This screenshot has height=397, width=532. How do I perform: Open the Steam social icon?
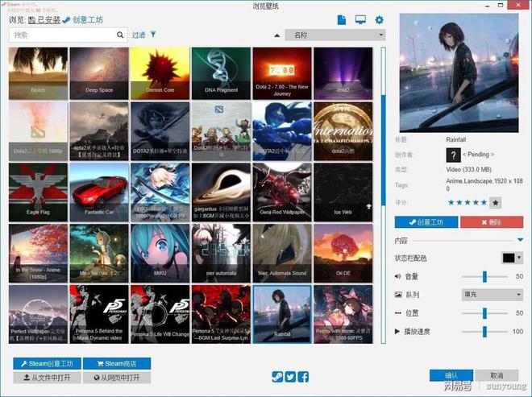coord(276,376)
